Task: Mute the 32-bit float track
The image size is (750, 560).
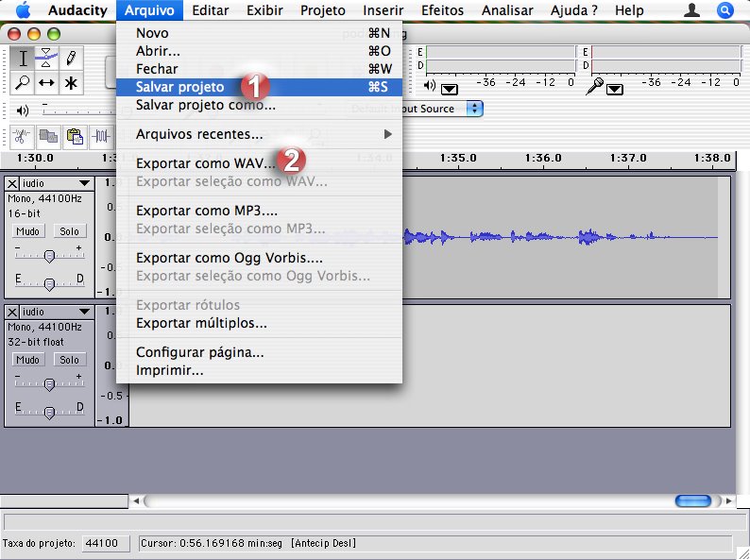Action: pos(27,360)
